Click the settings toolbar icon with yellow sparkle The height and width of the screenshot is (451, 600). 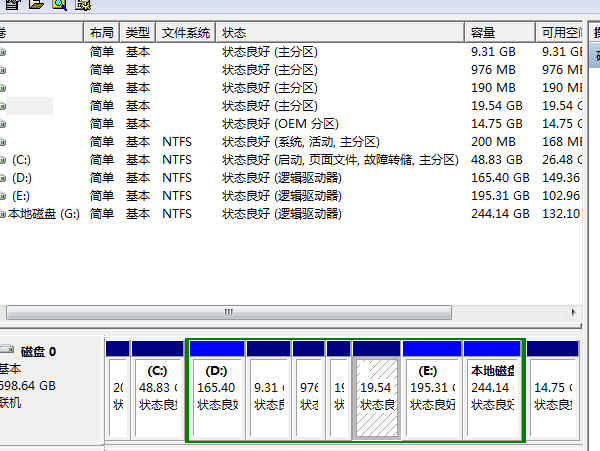coord(83,5)
